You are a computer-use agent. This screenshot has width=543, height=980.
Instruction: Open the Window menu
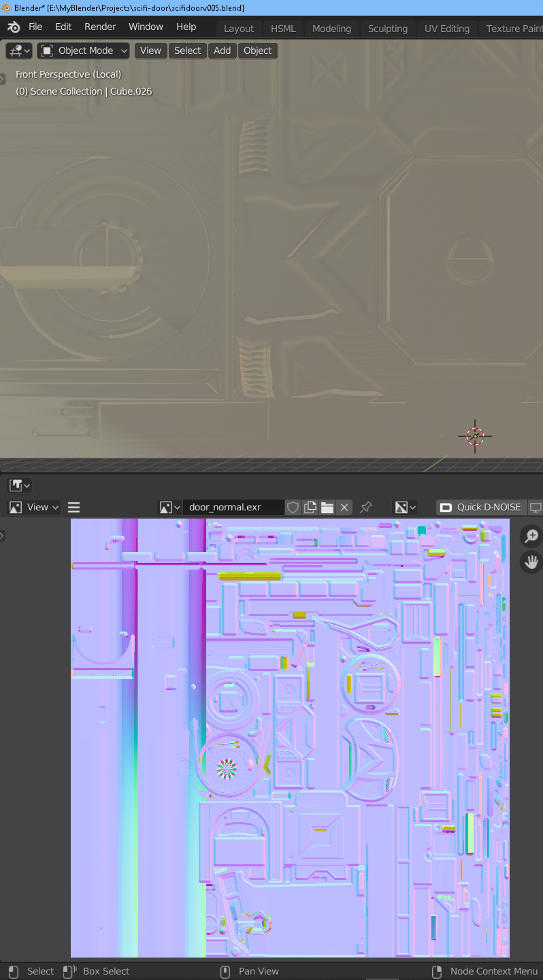pyautogui.click(x=146, y=27)
